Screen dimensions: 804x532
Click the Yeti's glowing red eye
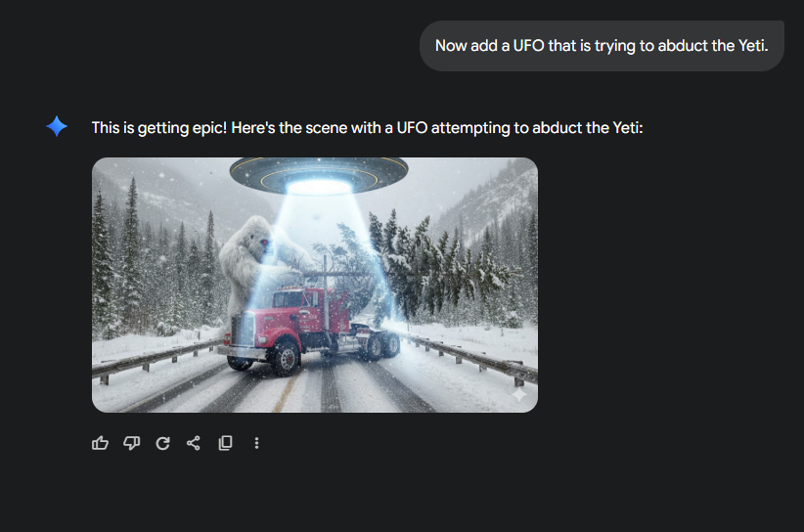tap(265, 242)
